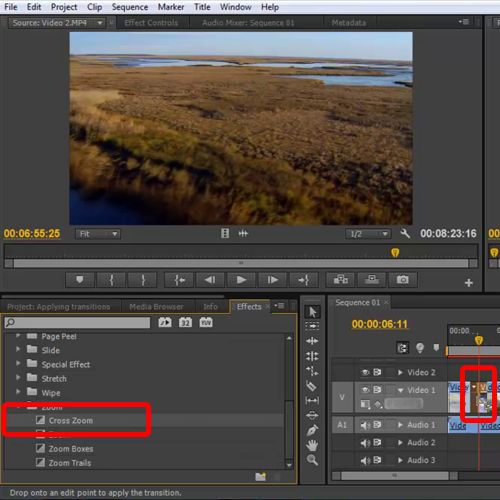Select the Hand tool
The height and width of the screenshot is (500, 500).
point(312,445)
